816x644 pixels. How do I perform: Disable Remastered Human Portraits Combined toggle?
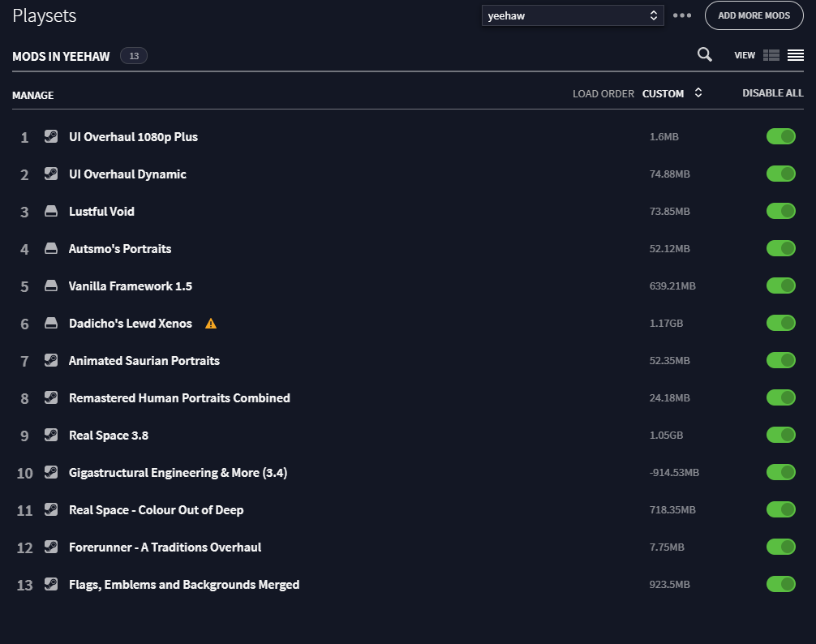click(780, 398)
